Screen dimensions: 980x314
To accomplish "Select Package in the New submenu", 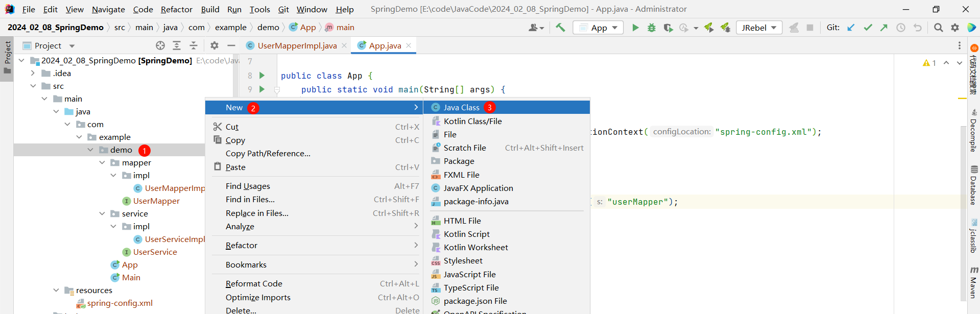I will 507,161.
